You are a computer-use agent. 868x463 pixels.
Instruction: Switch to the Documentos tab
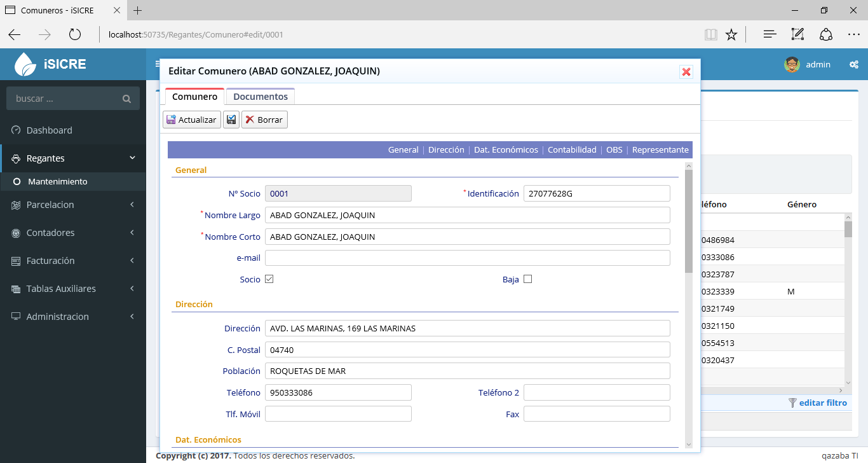pyautogui.click(x=261, y=97)
